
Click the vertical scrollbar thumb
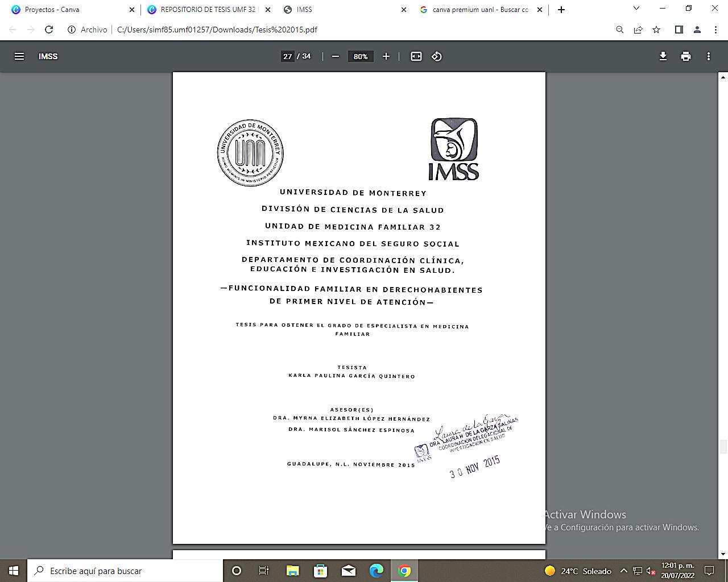[723, 446]
